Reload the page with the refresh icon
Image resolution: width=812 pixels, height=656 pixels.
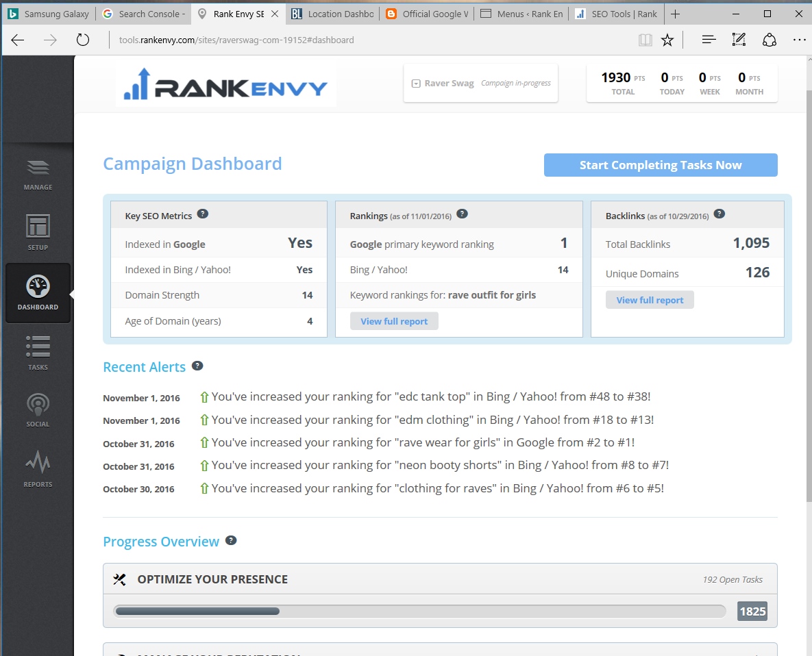tap(83, 40)
